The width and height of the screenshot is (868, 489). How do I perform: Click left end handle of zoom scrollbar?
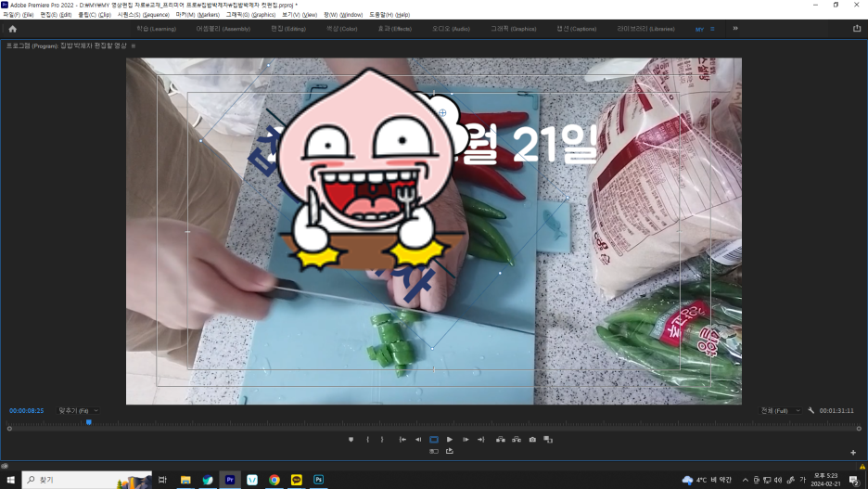point(9,429)
